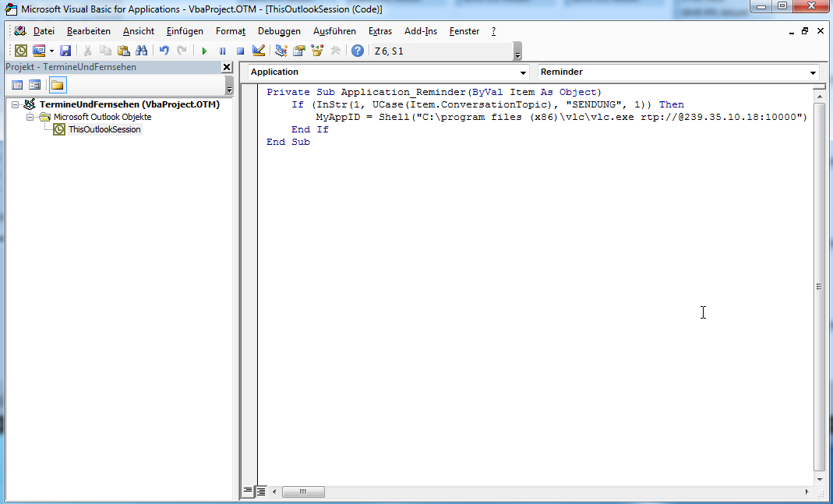Image resolution: width=833 pixels, height=504 pixels.
Task: Open Visual Basic Help question mark icon
Action: [358, 51]
